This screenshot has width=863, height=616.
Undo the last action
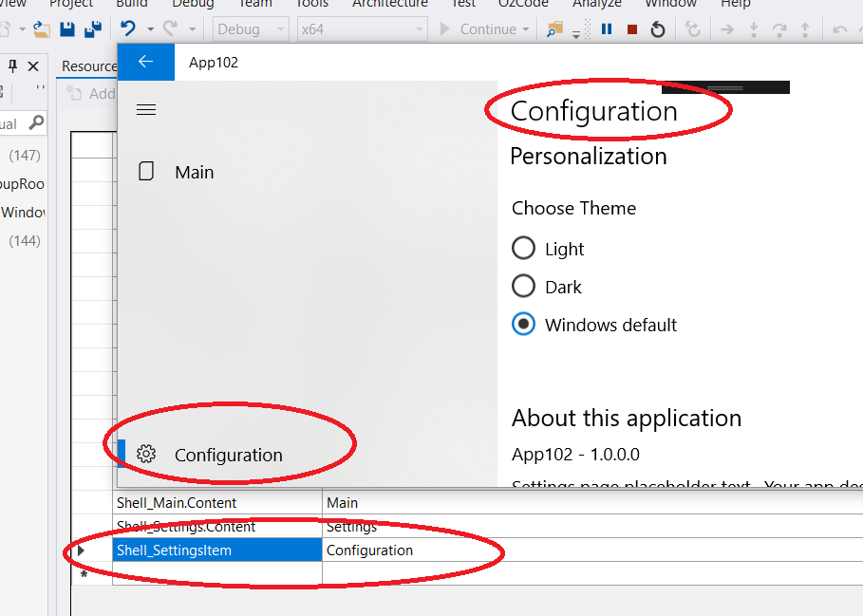[127, 28]
